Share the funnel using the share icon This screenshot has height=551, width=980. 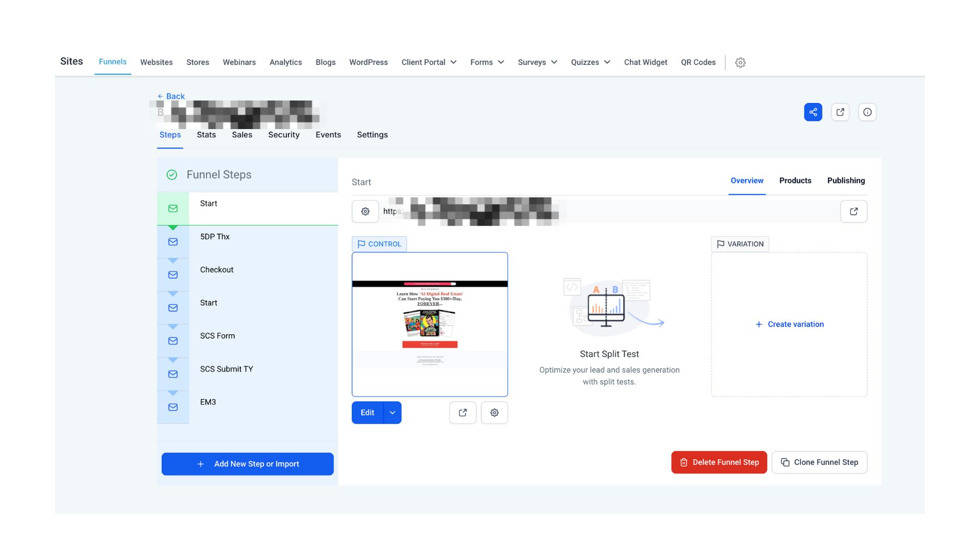[813, 112]
